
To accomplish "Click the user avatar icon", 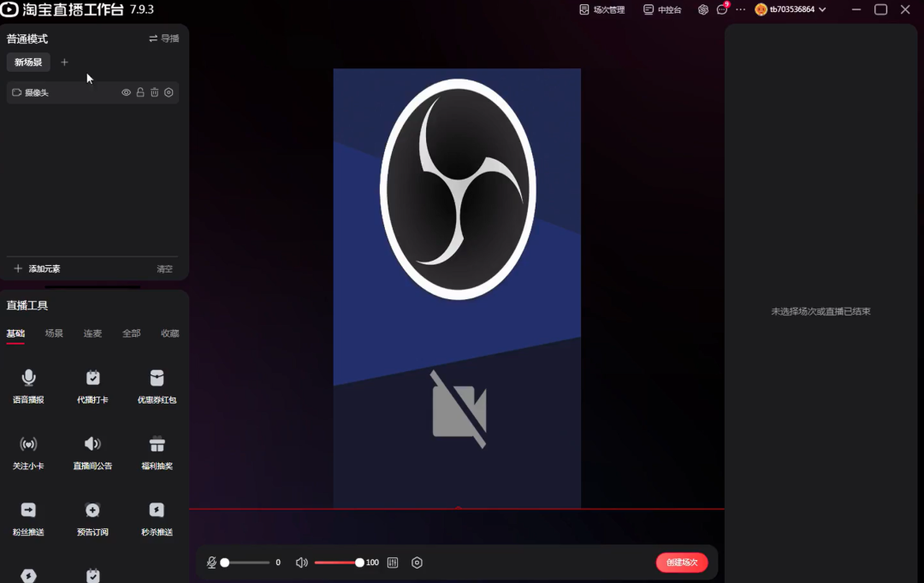I will pyautogui.click(x=761, y=9).
